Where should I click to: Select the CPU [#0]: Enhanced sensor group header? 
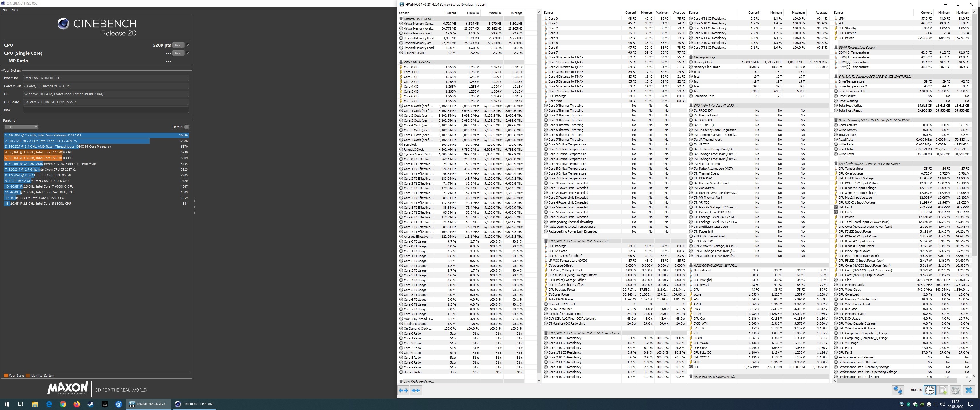614,241
